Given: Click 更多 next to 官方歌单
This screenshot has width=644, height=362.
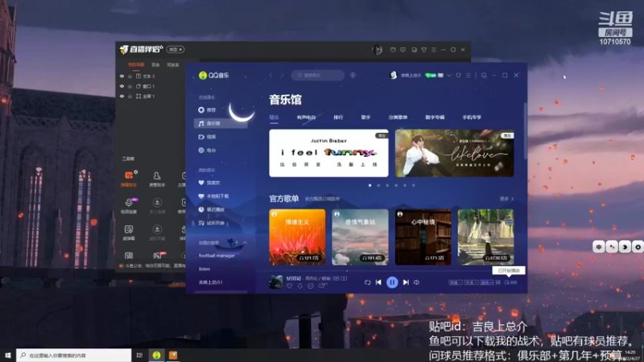Looking at the screenshot, I should (506, 199).
